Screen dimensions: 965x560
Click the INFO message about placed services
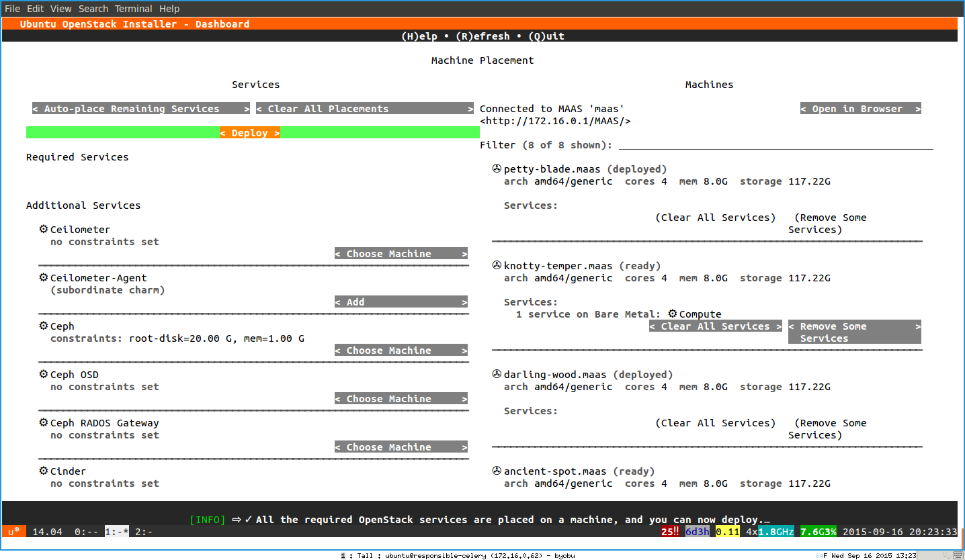tap(480, 520)
